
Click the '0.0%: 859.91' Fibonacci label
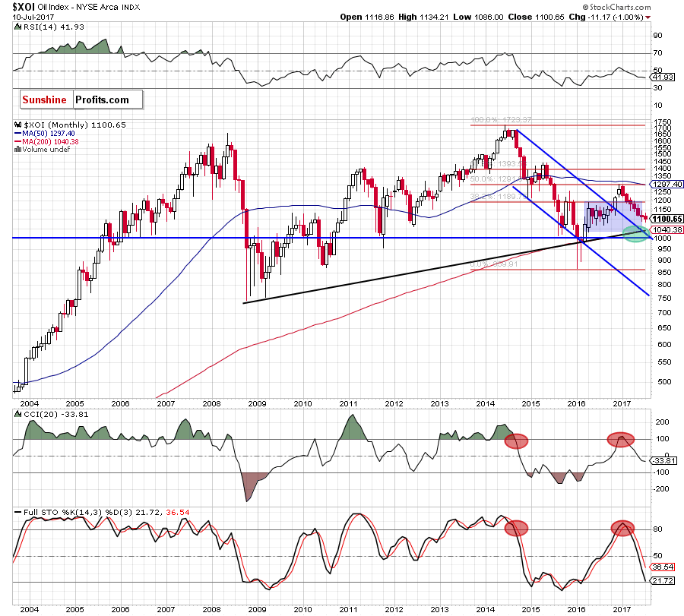pos(494,264)
